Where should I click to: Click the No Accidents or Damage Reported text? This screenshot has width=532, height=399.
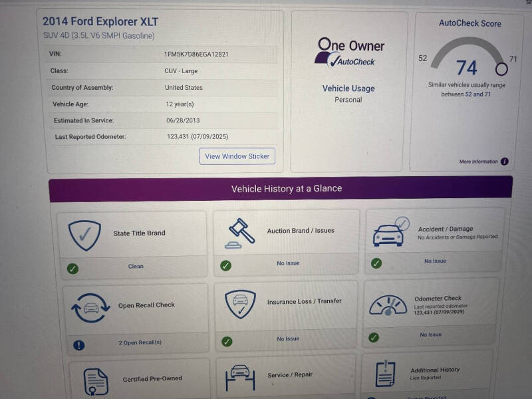coord(458,237)
